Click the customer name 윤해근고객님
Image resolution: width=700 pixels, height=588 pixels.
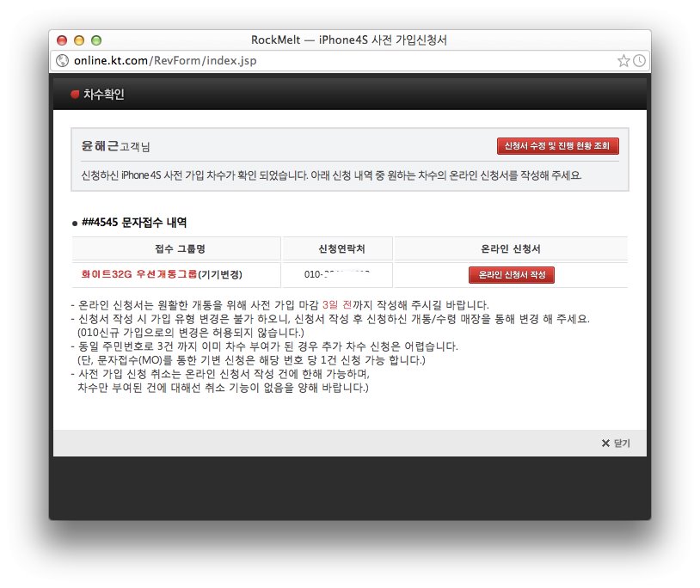[x=115, y=146]
